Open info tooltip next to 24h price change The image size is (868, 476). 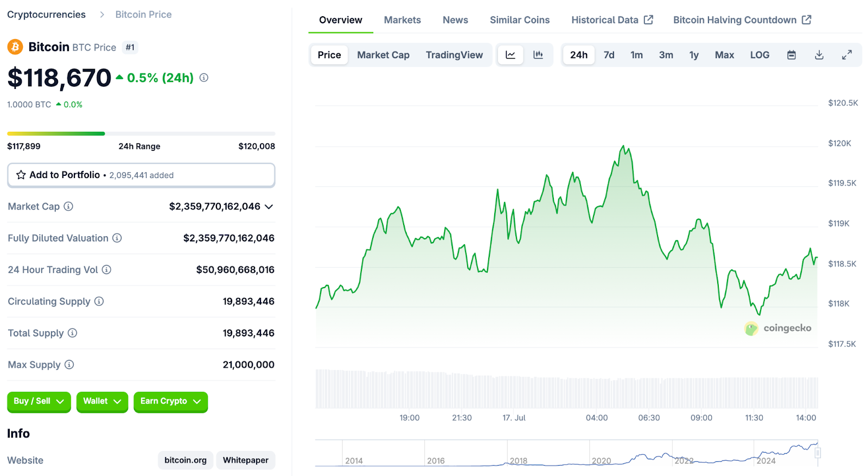coord(204,78)
